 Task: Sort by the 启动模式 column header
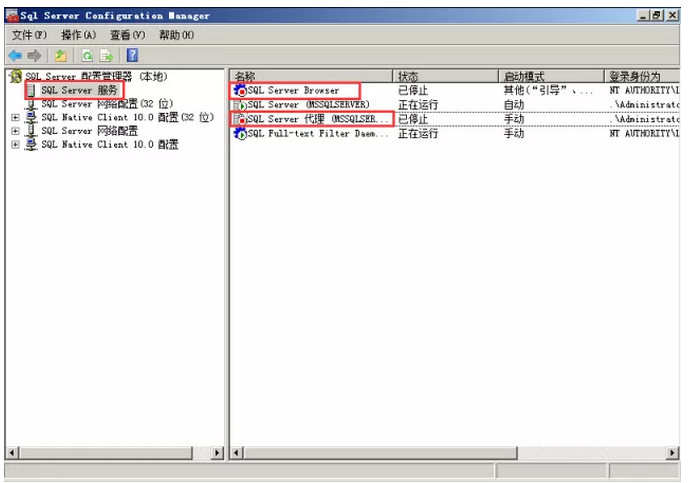[551, 76]
